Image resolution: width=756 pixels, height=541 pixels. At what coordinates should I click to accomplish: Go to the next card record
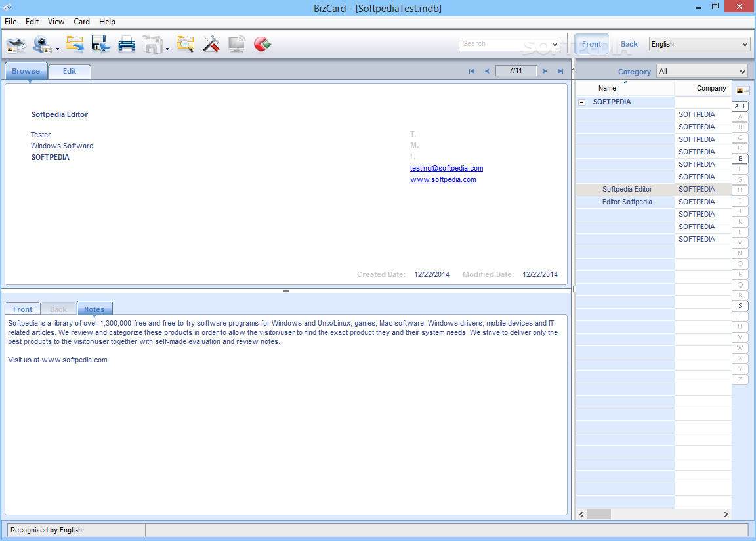tap(545, 71)
